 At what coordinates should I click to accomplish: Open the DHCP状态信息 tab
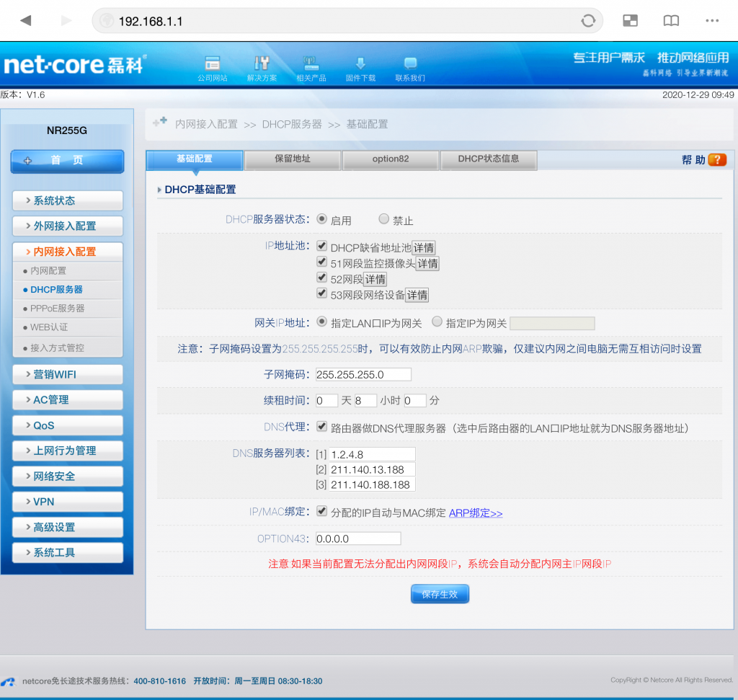tap(488, 159)
